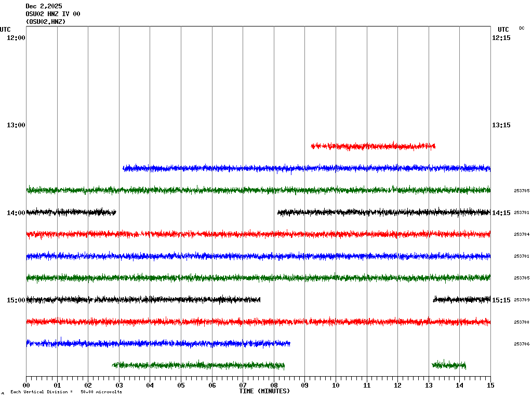
Task: Click the DC label at top right
Action: tap(522, 28)
